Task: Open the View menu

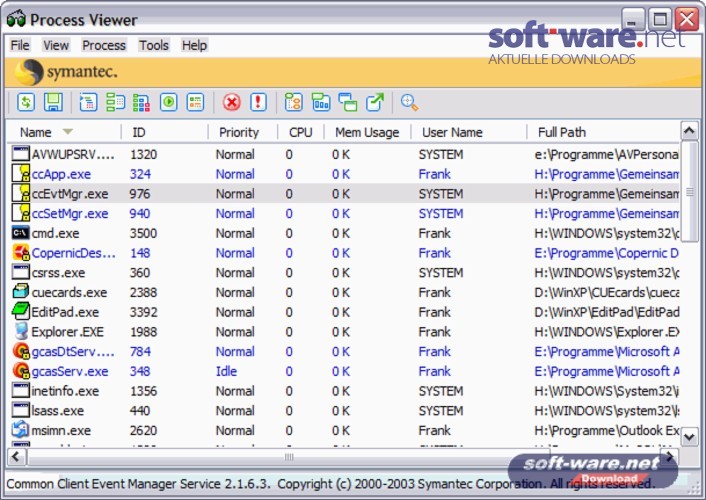Action: 56,45
